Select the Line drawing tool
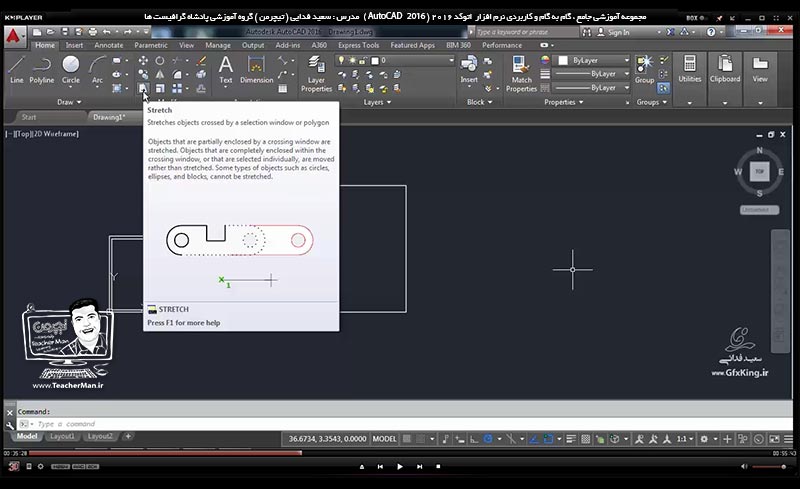 click(x=16, y=70)
